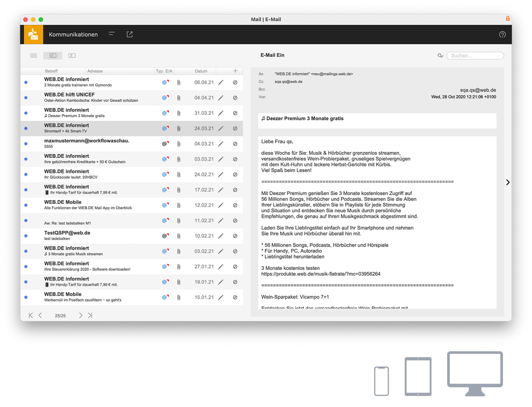The height and width of the screenshot is (407, 532).
Task: Select the Ihr Glückscode lautet: 20HBCV email
Action: (132, 175)
